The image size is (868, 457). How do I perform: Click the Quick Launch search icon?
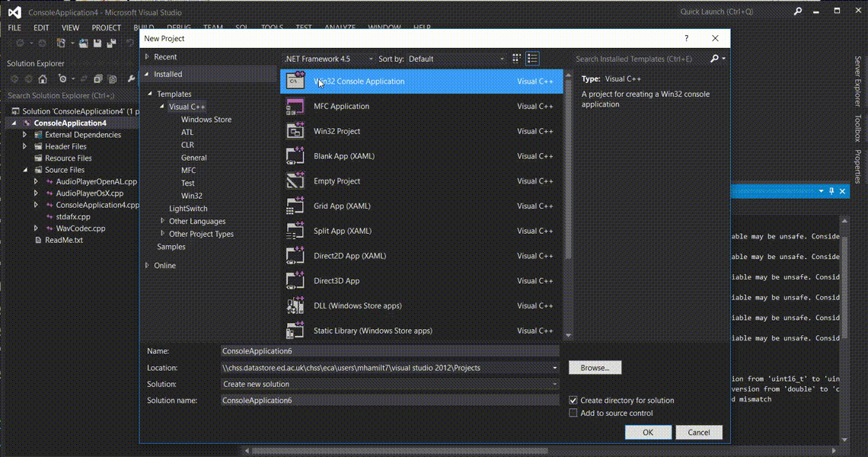(x=798, y=11)
